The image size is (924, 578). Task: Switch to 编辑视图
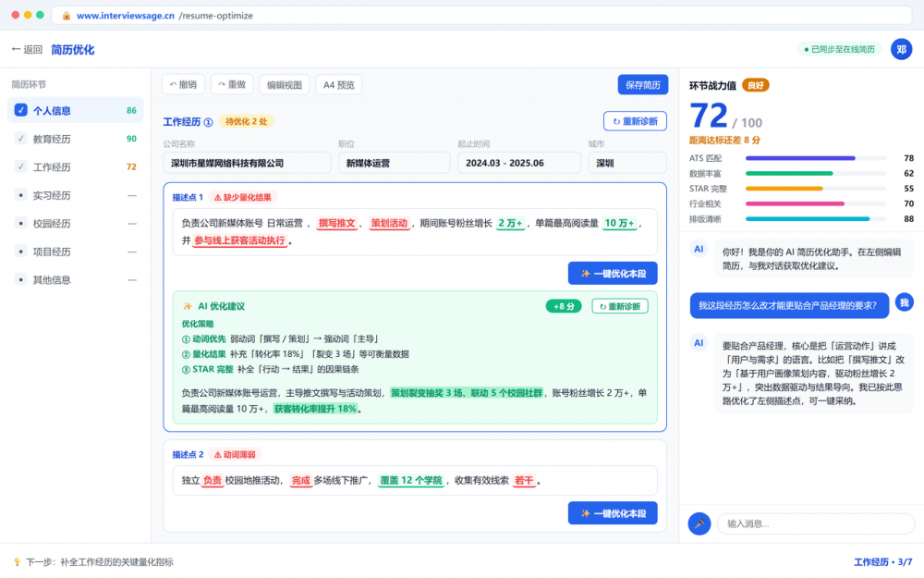(x=284, y=85)
